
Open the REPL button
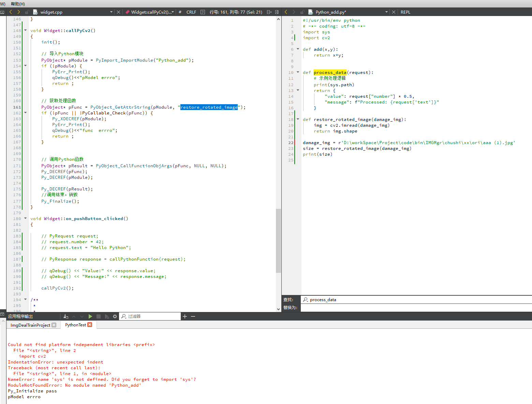tap(405, 12)
